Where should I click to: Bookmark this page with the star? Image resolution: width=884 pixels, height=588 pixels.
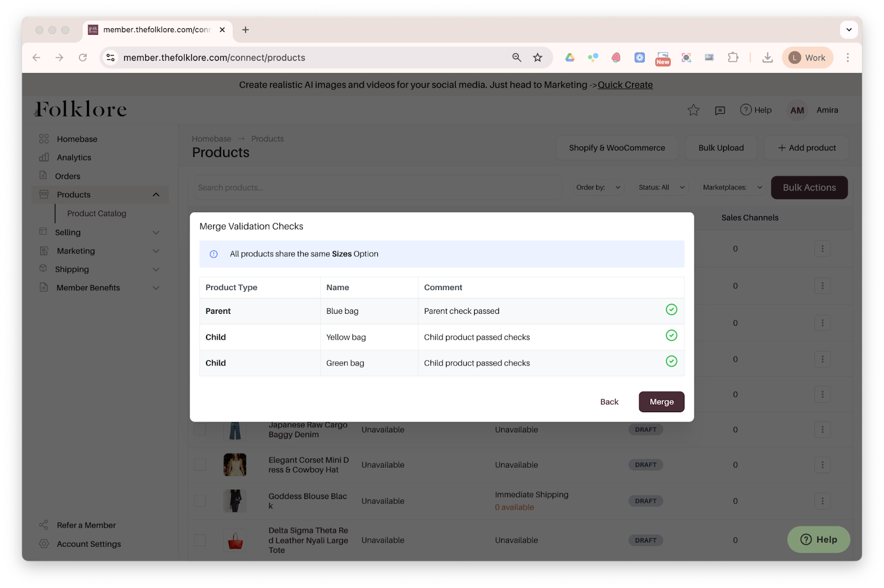coord(538,57)
